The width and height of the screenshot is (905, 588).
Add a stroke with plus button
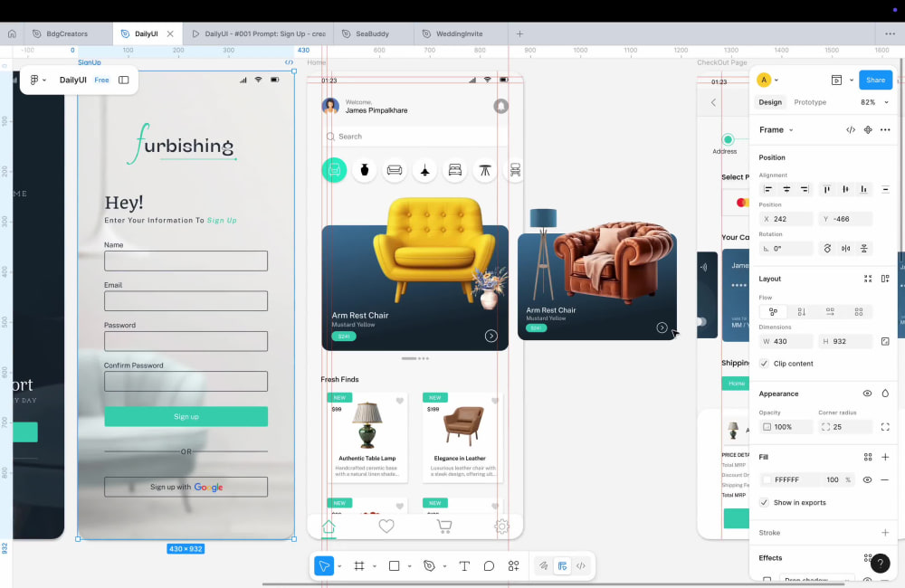885,533
